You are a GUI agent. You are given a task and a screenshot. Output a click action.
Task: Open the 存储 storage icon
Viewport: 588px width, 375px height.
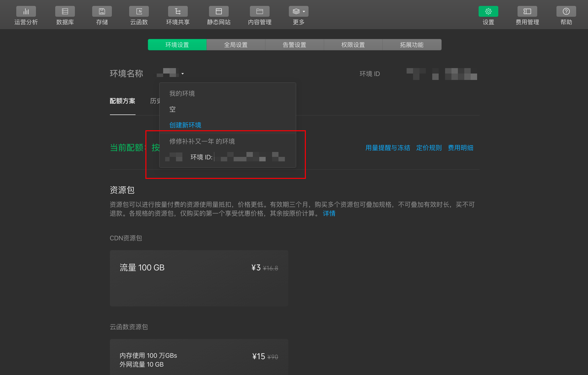point(102,12)
